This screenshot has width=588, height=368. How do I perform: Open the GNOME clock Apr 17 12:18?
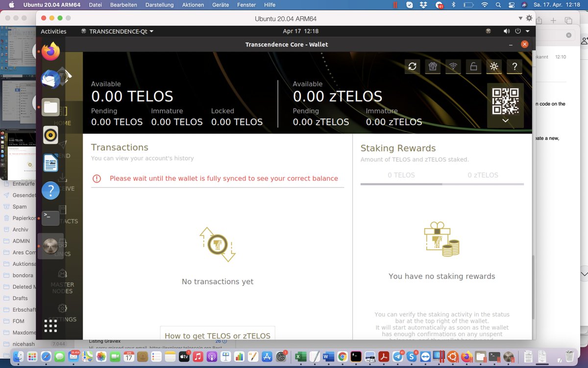pos(301,31)
